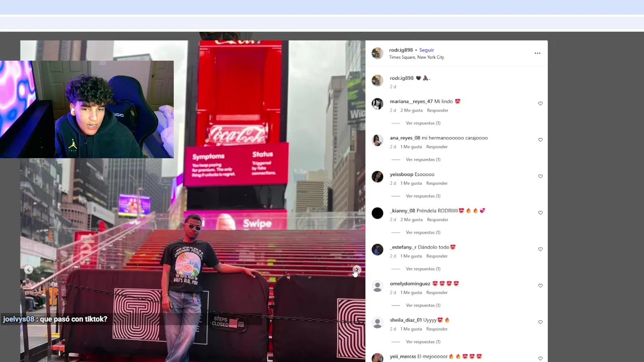Reply to _estefany._r comment
Viewport: 644px width, 362px height.
[x=437, y=256]
